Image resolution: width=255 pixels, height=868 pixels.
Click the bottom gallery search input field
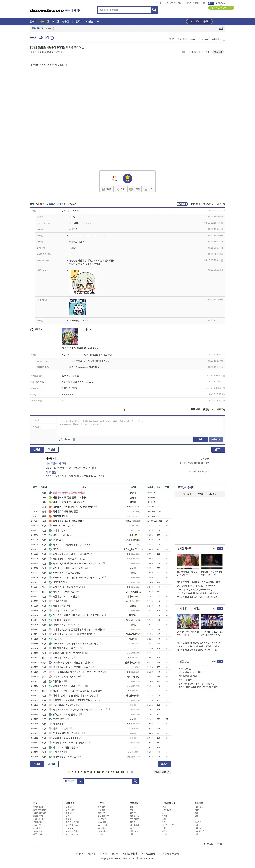click(x=108, y=781)
